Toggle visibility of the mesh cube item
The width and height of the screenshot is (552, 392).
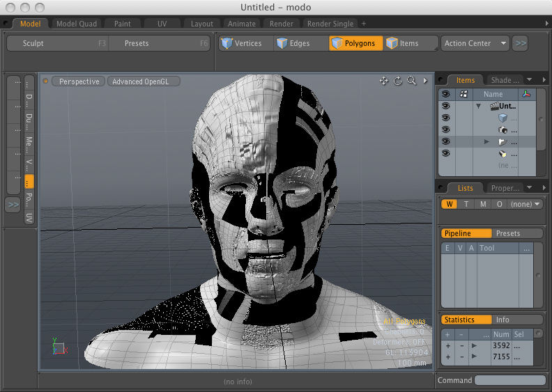click(x=446, y=118)
